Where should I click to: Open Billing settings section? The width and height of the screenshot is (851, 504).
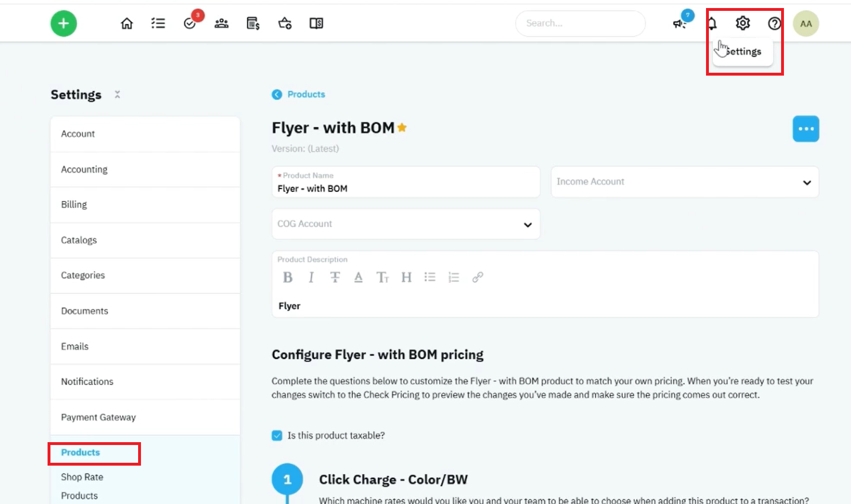point(145,204)
